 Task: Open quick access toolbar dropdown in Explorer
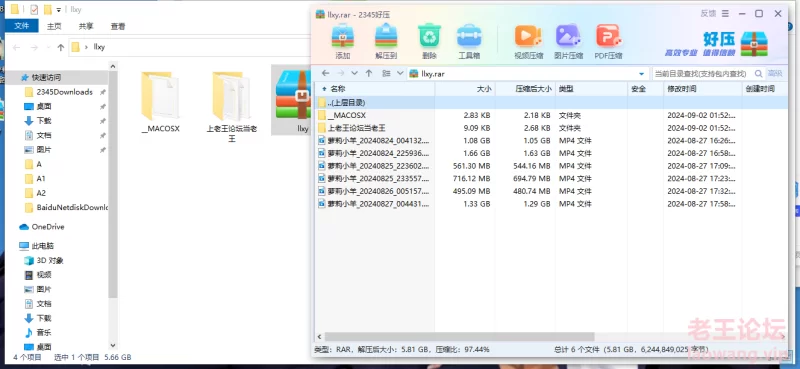59,10
